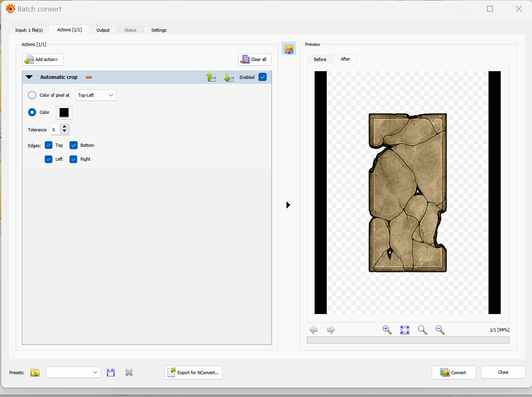Uncheck the Enabled checkbox
This screenshot has height=397, width=532.
263,77
